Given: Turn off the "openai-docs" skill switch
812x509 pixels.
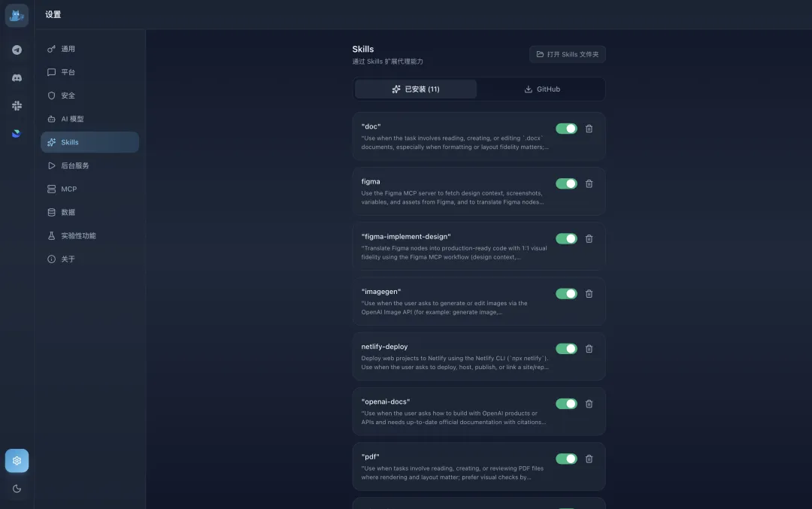Looking at the screenshot, I should (566, 404).
